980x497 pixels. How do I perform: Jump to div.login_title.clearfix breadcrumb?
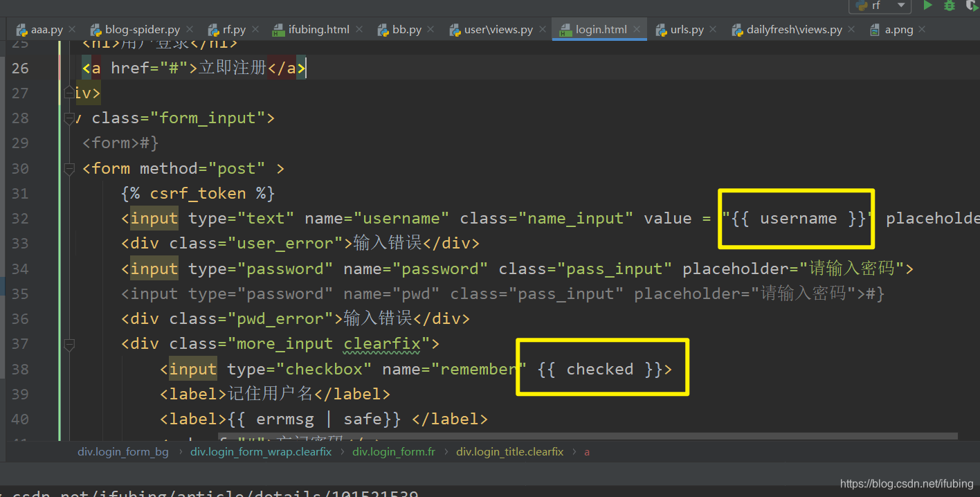[509, 451]
